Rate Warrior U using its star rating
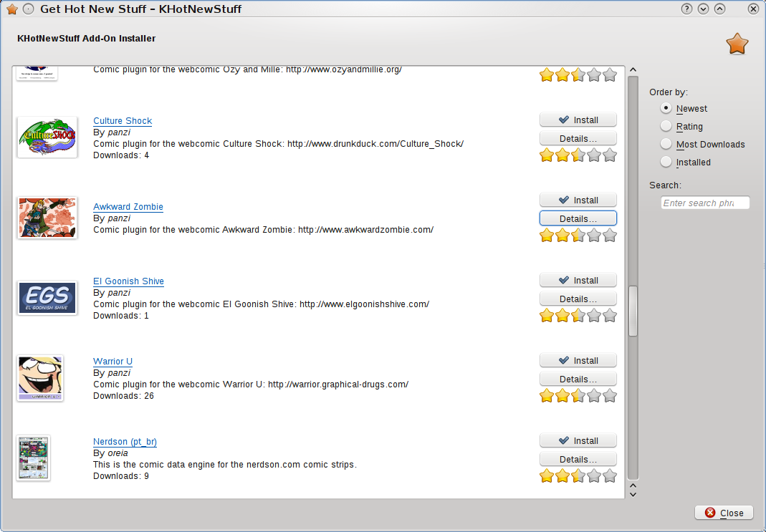 [x=578, y=396]
